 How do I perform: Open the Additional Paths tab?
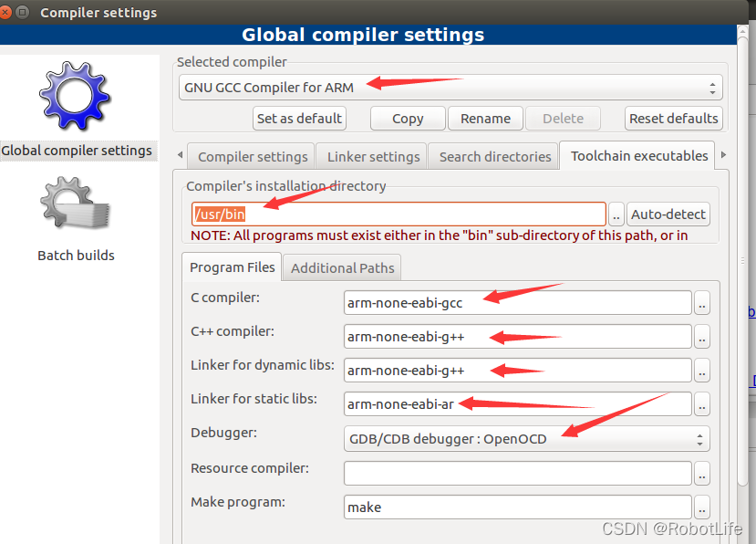342,268
